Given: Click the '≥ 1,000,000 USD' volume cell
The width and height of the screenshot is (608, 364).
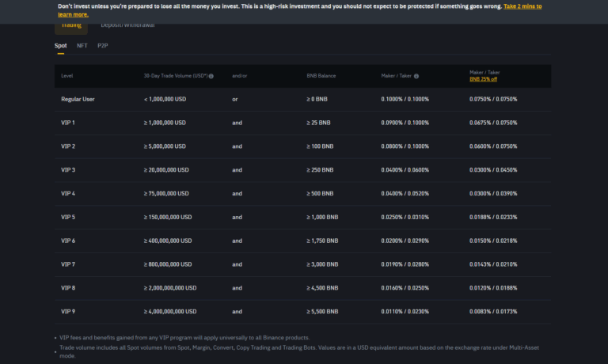Looking at the screenshot, I should point(165,123).
